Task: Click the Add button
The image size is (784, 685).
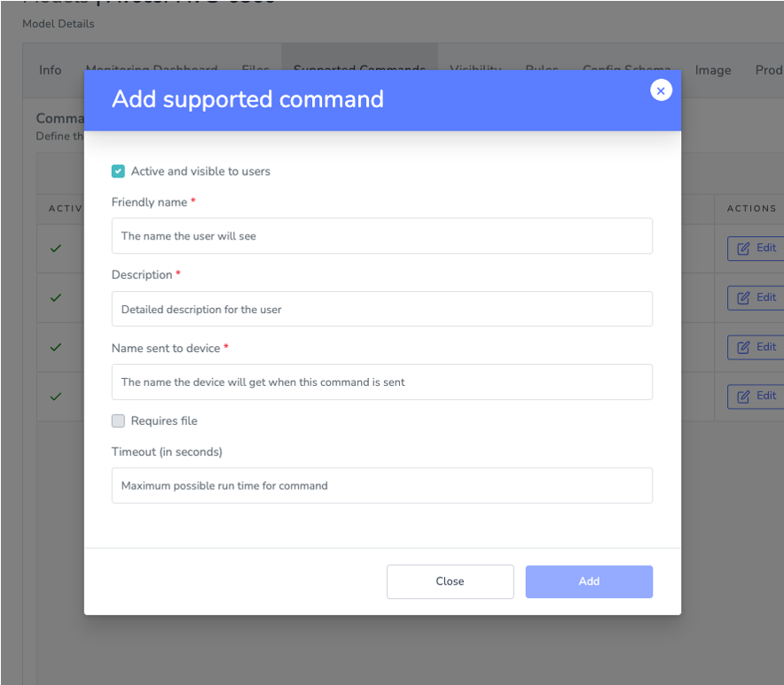Action: 589,581
